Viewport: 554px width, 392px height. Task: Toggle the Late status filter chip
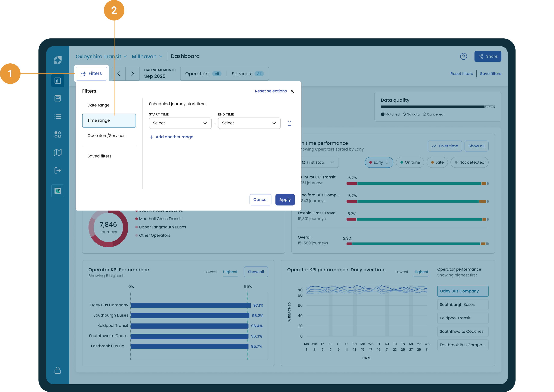437,162
